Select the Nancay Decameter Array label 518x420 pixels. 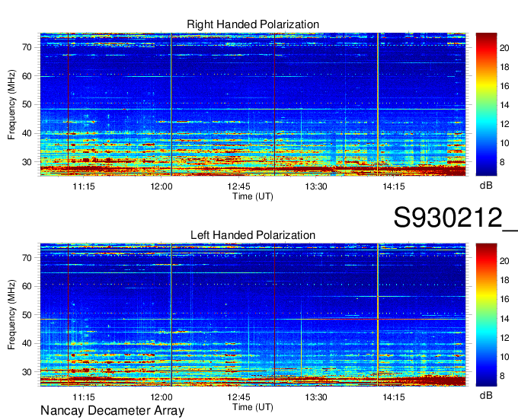112,411
